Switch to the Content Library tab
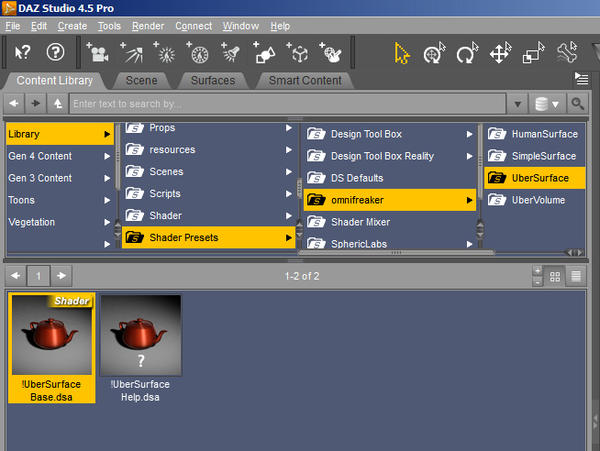This screenshot has width=600, height=451. 54,81
